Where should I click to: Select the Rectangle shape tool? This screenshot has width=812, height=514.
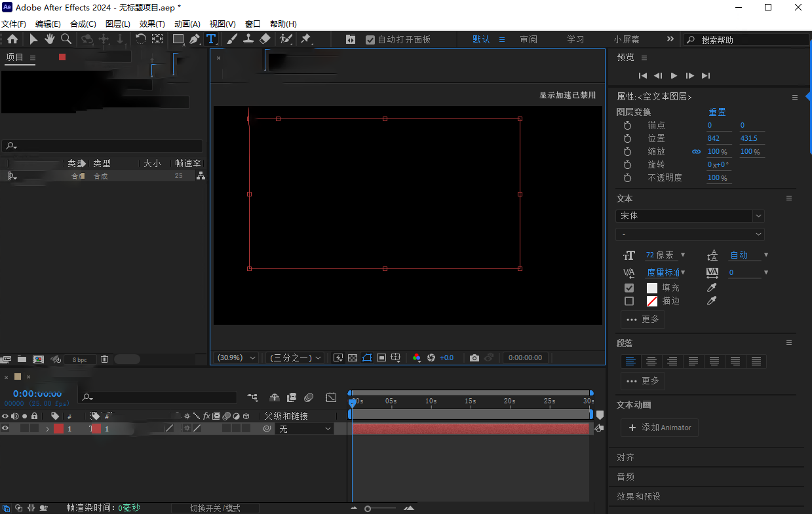178,39
